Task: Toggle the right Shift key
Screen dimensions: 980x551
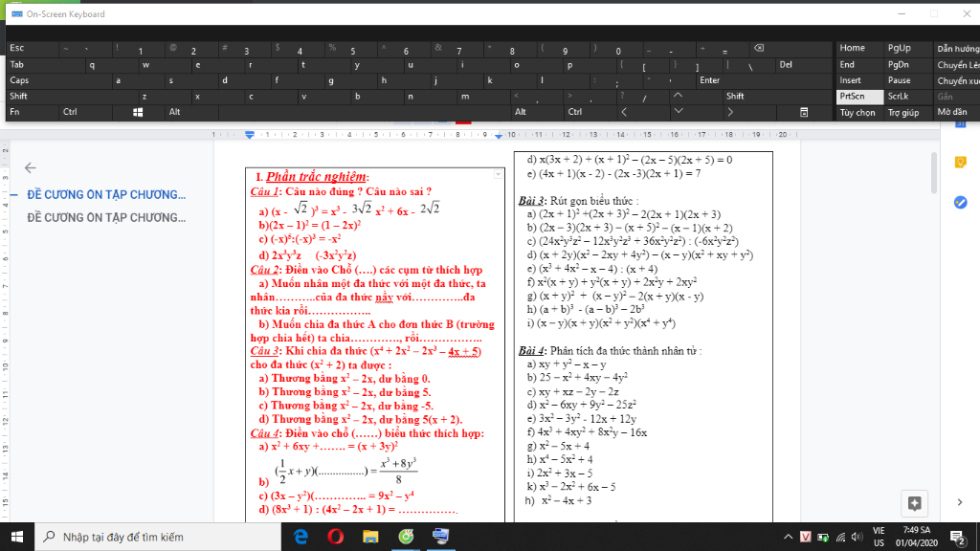Action: [x=777, y=97]
